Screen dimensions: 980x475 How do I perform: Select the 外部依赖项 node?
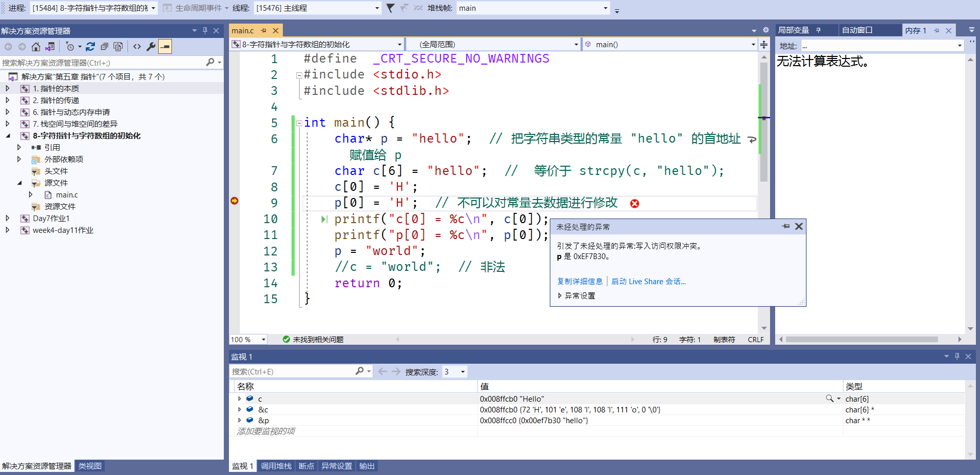click(x=64, y=159)
